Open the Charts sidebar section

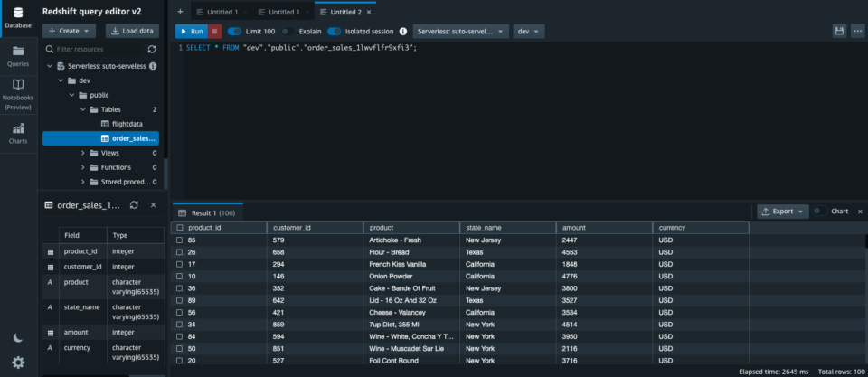click(x=18, y=133)
